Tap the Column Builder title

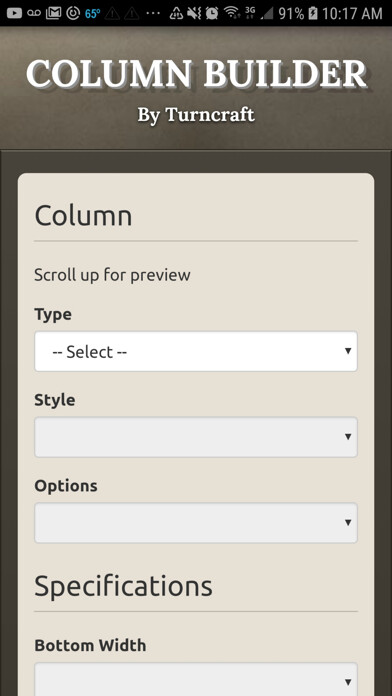pos(196,73)
